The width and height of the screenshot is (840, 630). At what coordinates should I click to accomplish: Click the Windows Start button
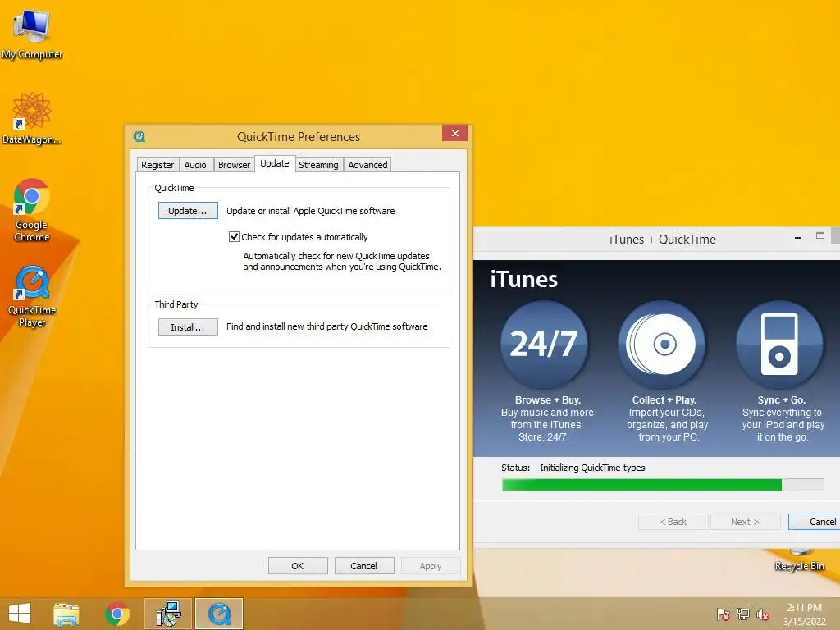[20, 614]
